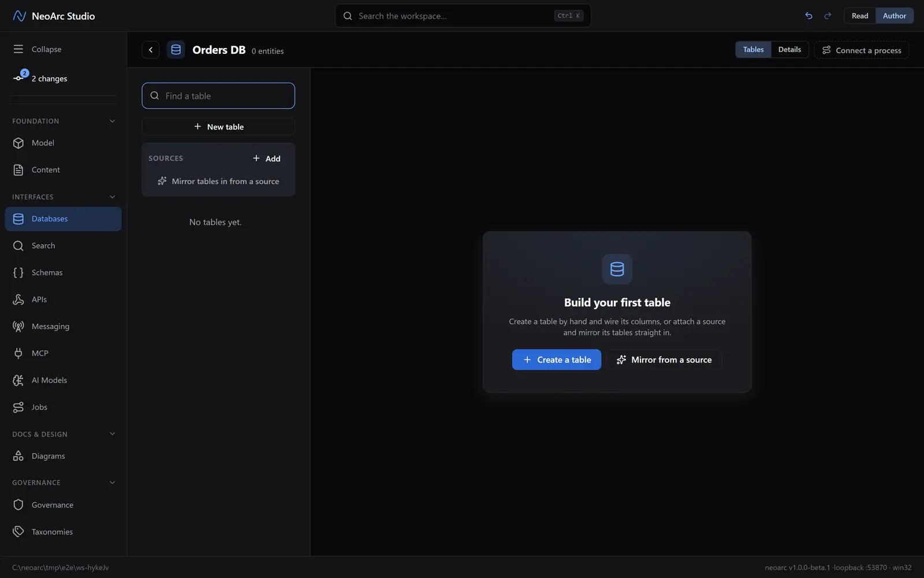Click the Add label in the Sources panel
The image size is (924, 578).
tap(273, 158)
